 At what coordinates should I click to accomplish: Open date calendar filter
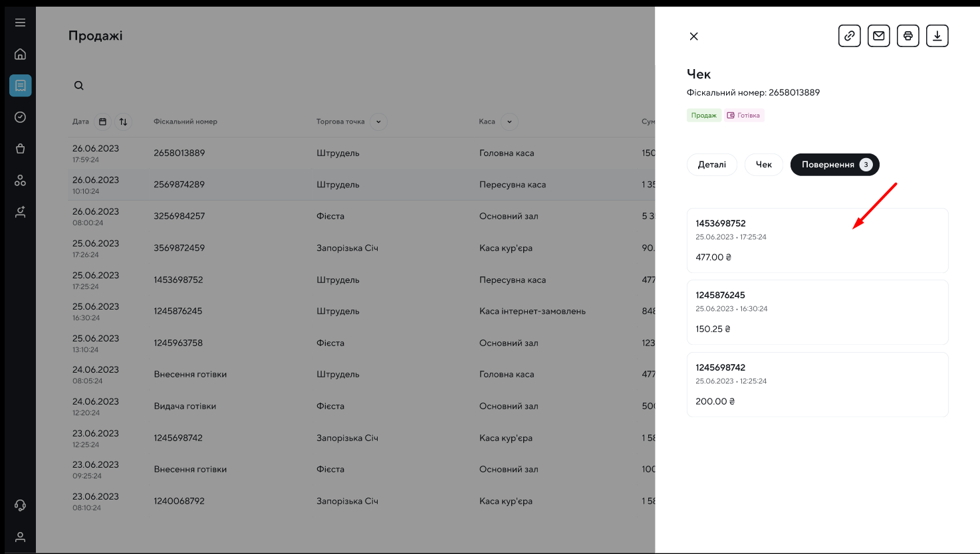click(x=102, y=122)
